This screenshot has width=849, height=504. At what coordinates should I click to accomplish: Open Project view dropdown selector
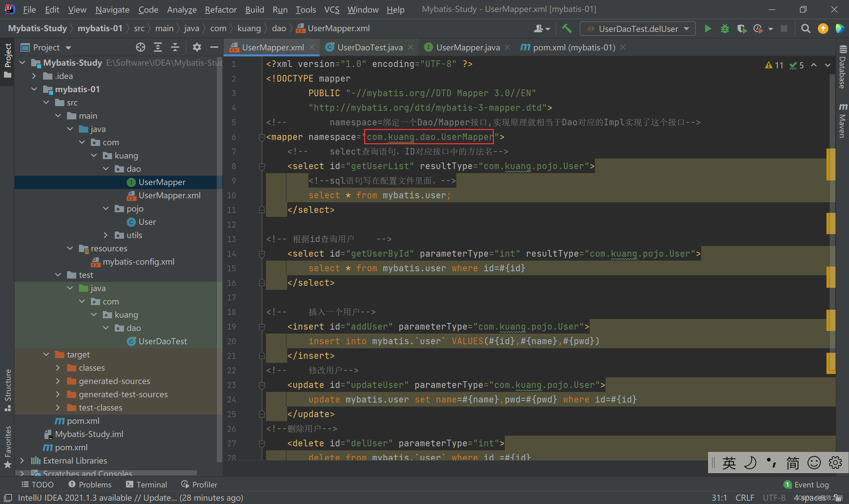(46, 47)
